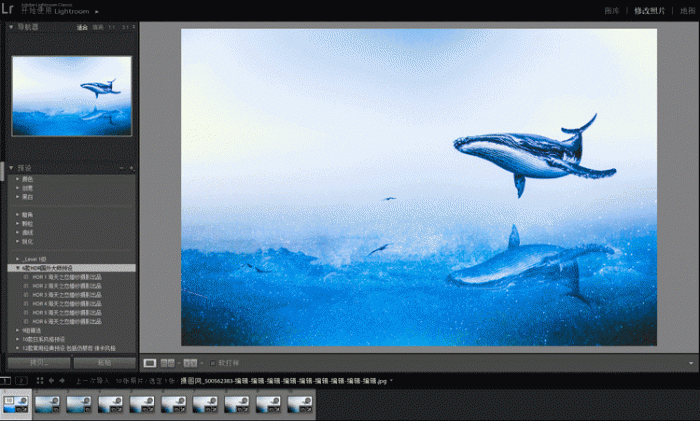
Task: Select filmstrip thumbnail 5
Action: point(142,404)
